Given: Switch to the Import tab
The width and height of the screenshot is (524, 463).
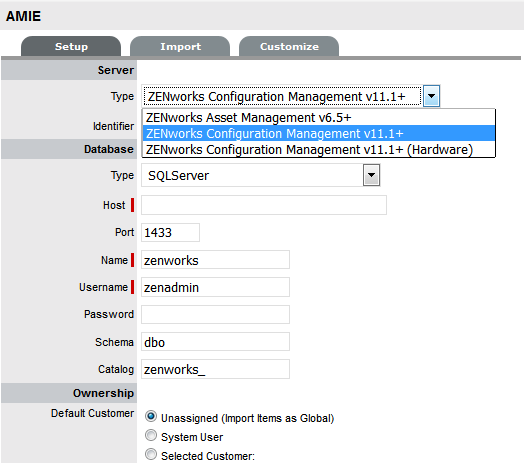Looking at the screenshot, I should click(x=180, y=46).
